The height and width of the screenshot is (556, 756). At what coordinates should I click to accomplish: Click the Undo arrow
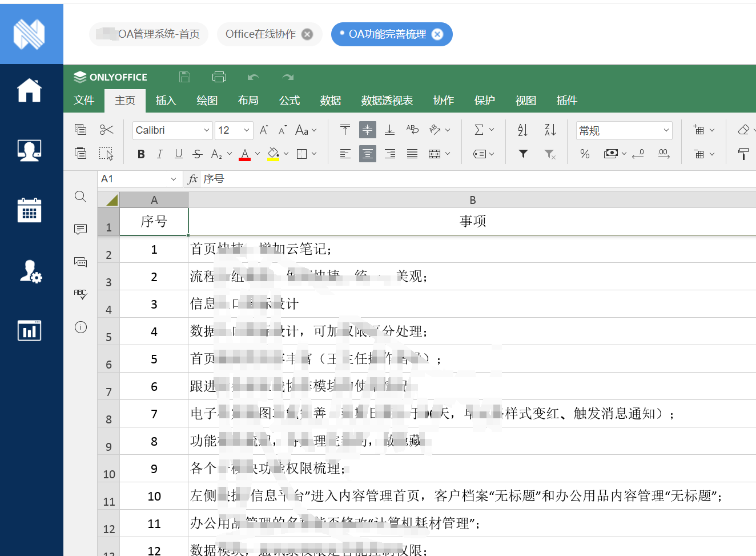[x=254, y=77]
